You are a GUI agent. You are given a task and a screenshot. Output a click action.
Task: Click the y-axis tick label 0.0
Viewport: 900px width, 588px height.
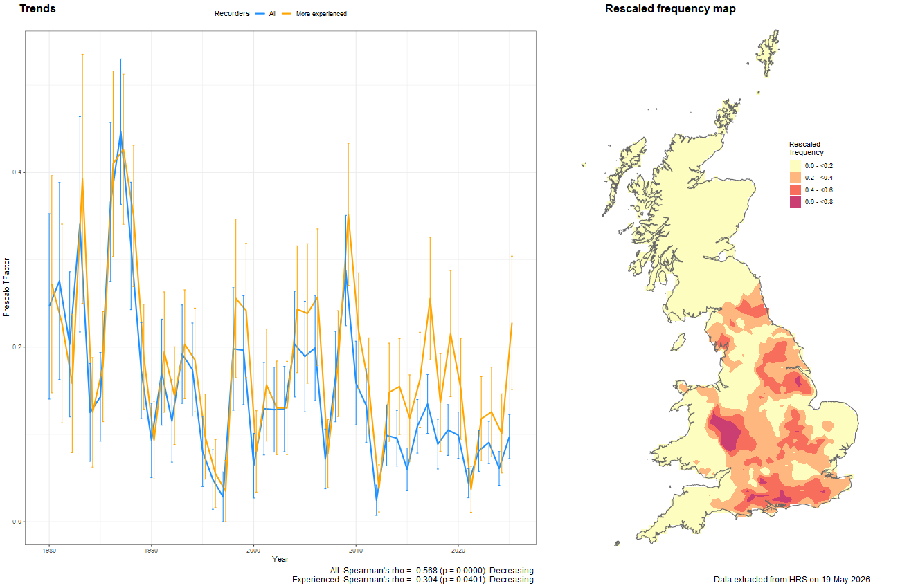pos(16,522)
